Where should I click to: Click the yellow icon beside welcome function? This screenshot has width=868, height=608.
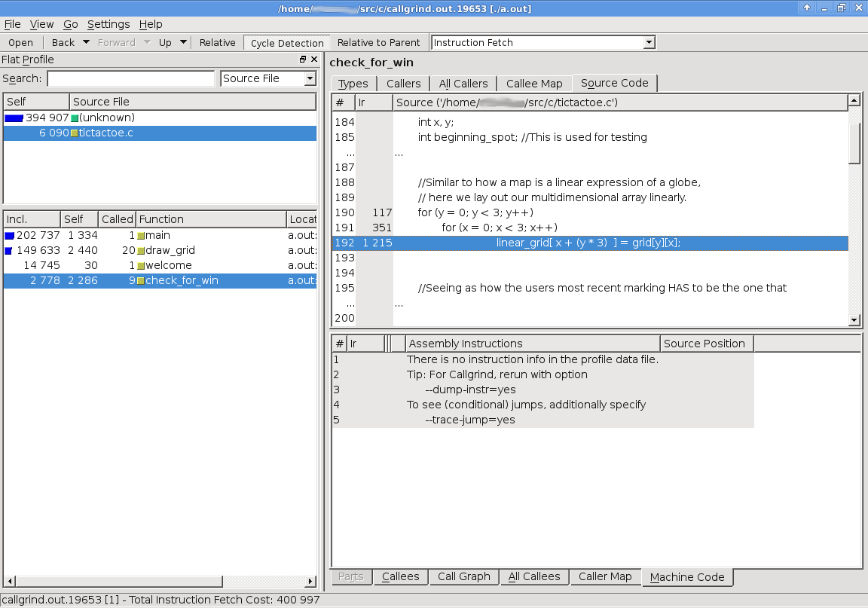pyautogui.click(x=141, y=266)
